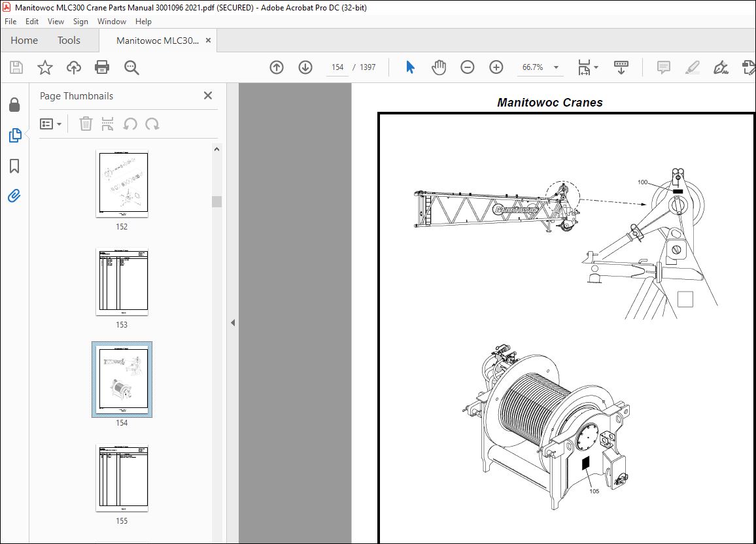Delete selected page thumbnail
756x544 pixels.
pos(86,124)
